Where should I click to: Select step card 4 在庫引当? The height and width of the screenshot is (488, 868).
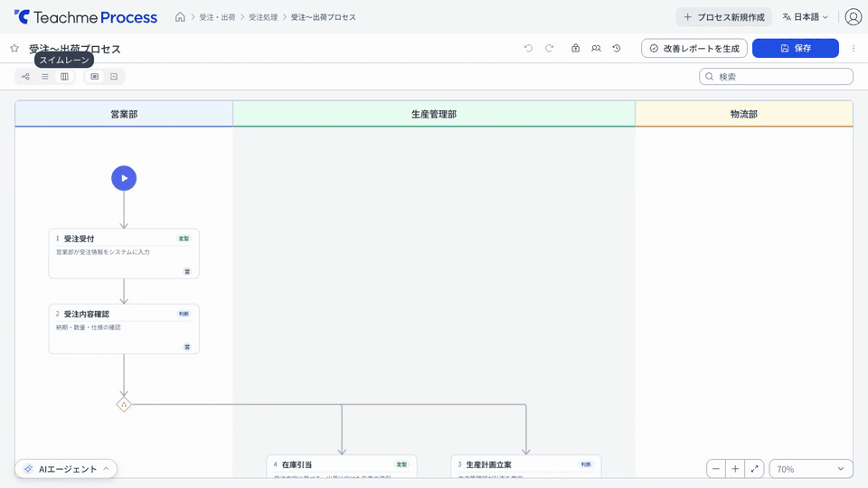tap(342, 466)
